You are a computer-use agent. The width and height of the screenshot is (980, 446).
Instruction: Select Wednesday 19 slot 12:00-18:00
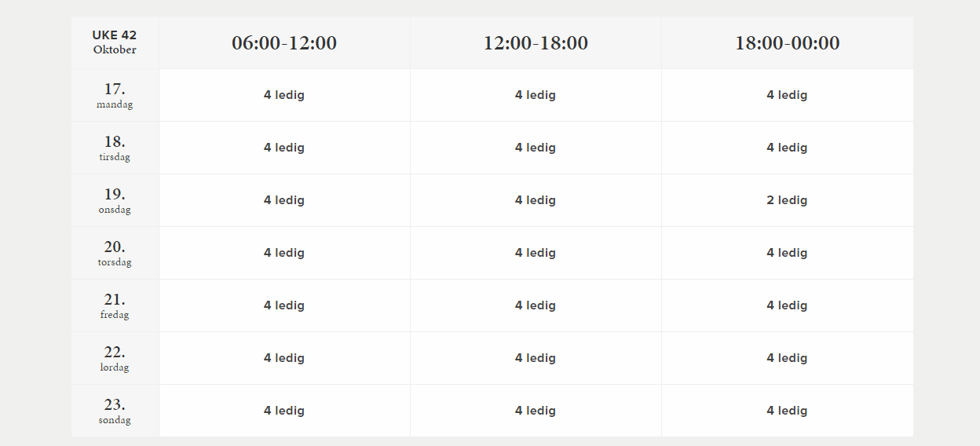[x=536, y=200]
